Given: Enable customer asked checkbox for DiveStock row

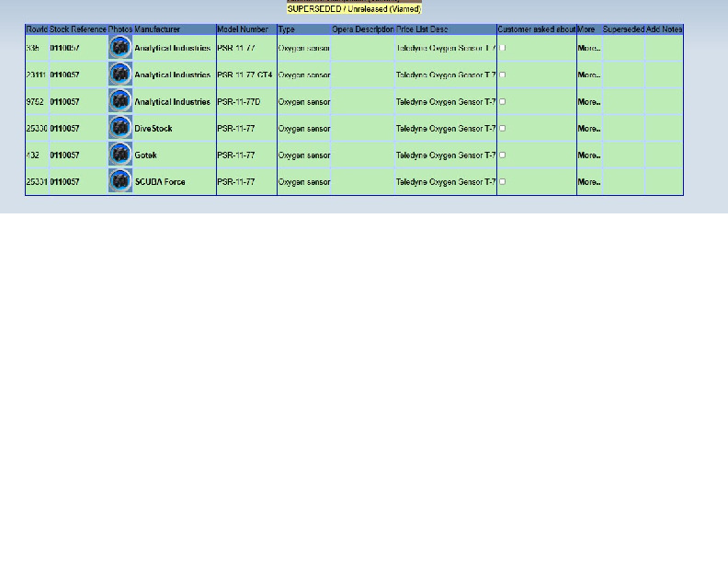Looking at the screenshot, I should coord(503,128).
